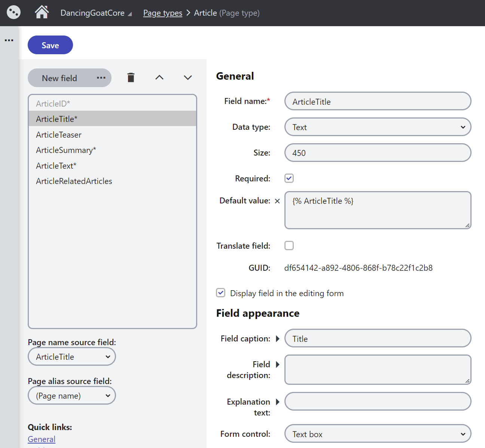Open the left sidebar ellipsis menu
The height and width of the screenshot is (448, 485).
(x=9, y=40)
